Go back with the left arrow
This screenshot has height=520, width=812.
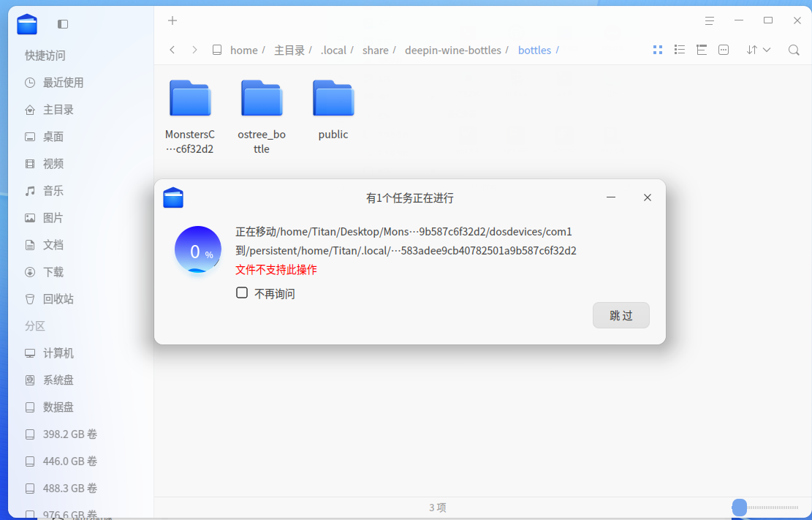point(172,50)
